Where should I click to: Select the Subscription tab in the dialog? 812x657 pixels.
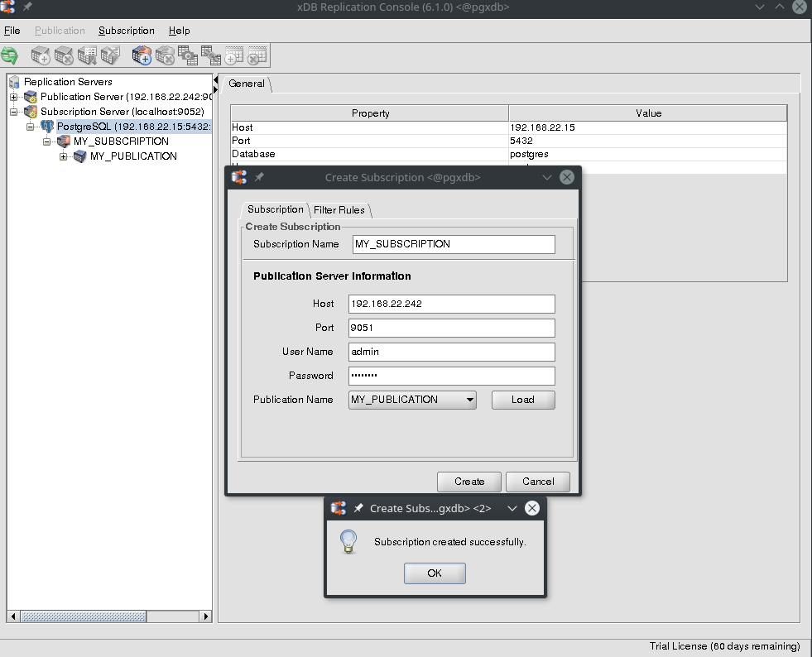[x=275, y=209]
